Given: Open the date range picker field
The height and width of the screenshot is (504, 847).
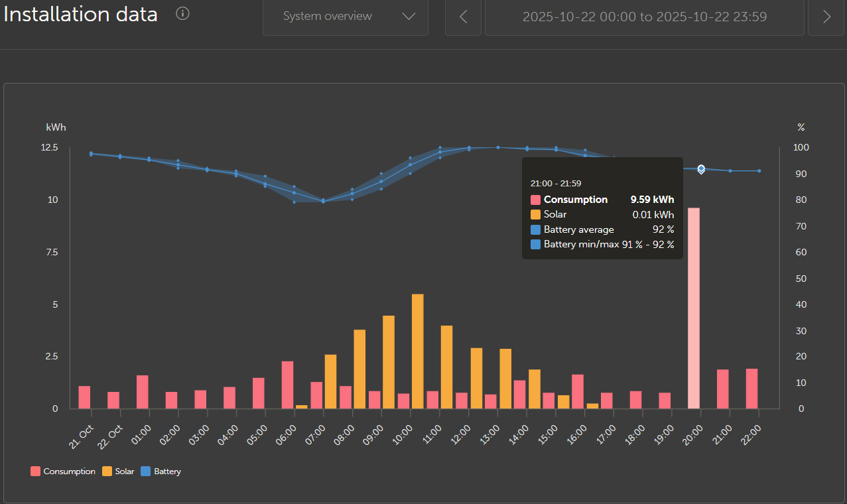Looking at the screenshot, I should coord(645,17).
